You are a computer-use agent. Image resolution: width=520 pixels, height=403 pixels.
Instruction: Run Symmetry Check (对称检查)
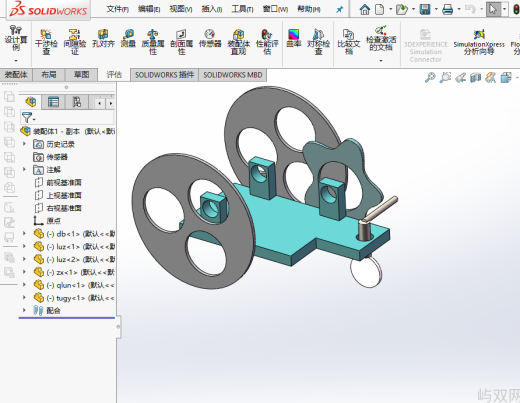point(318,42)
